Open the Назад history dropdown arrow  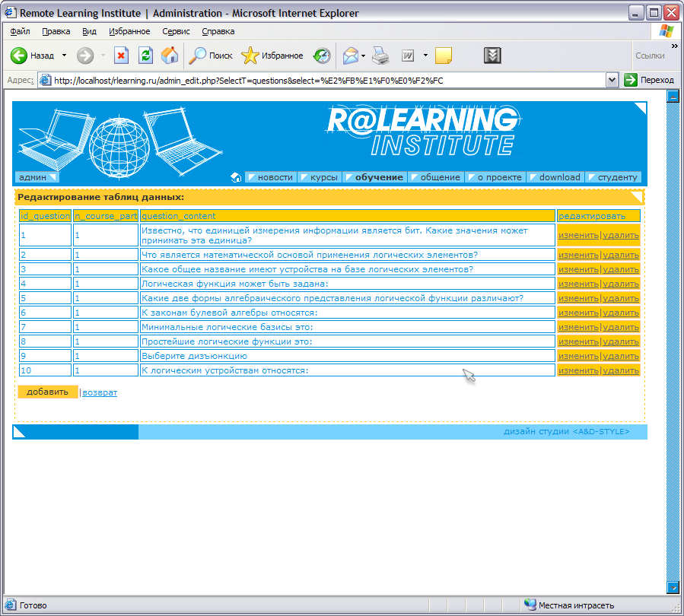64,56
